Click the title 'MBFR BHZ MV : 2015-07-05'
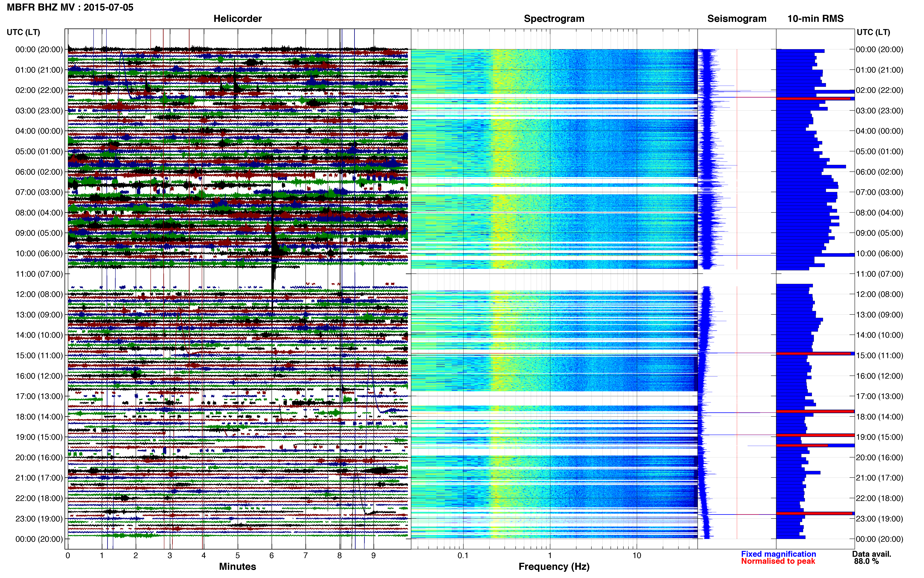This screenshot has height=578, width=924. [x=70, y=7]
